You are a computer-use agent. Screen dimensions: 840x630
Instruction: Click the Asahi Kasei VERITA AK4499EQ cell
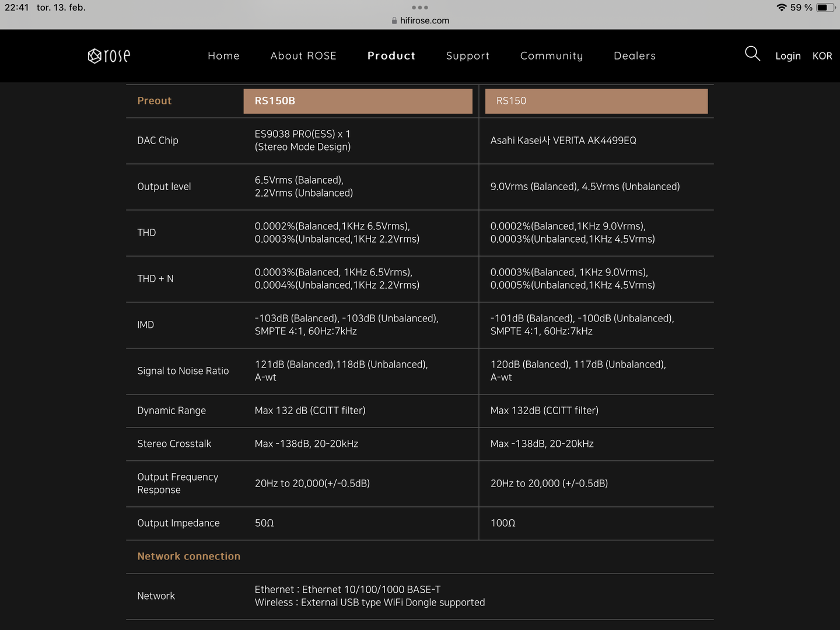click(x=563, y=141)
